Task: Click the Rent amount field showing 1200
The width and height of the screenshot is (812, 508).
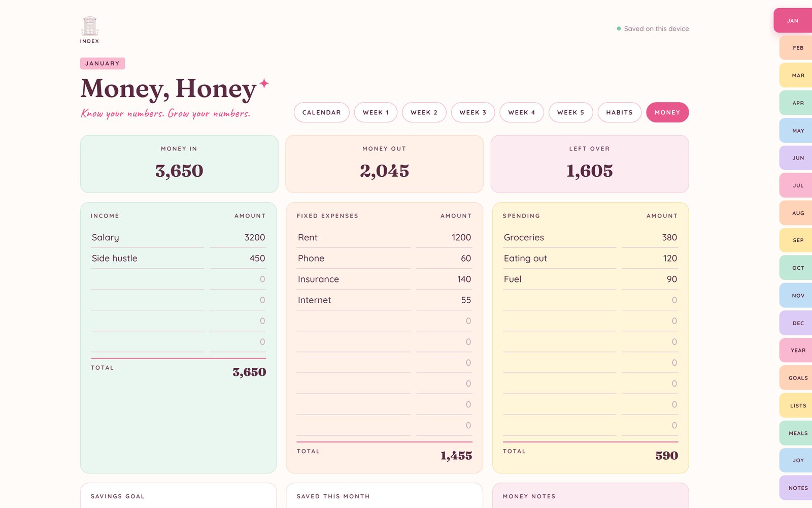Action: tap(444, 238)
